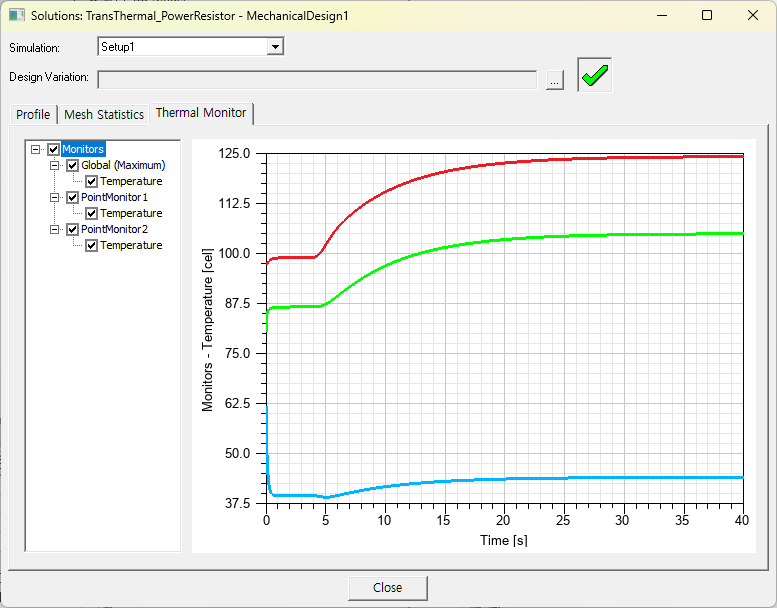Select the PointMonitor1 tree label
The image size is (777, 608).
pos(114,197)
